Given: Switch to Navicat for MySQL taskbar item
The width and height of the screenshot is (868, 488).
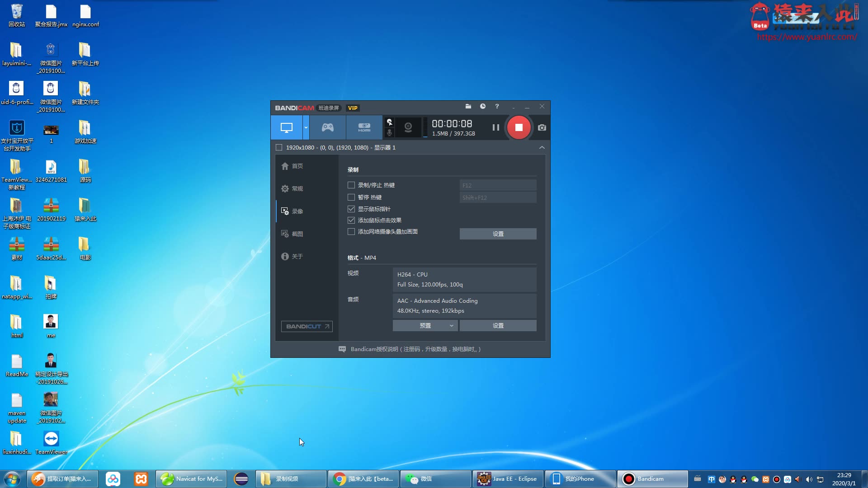Looking at the screenshot, I should tap(192, 479).
